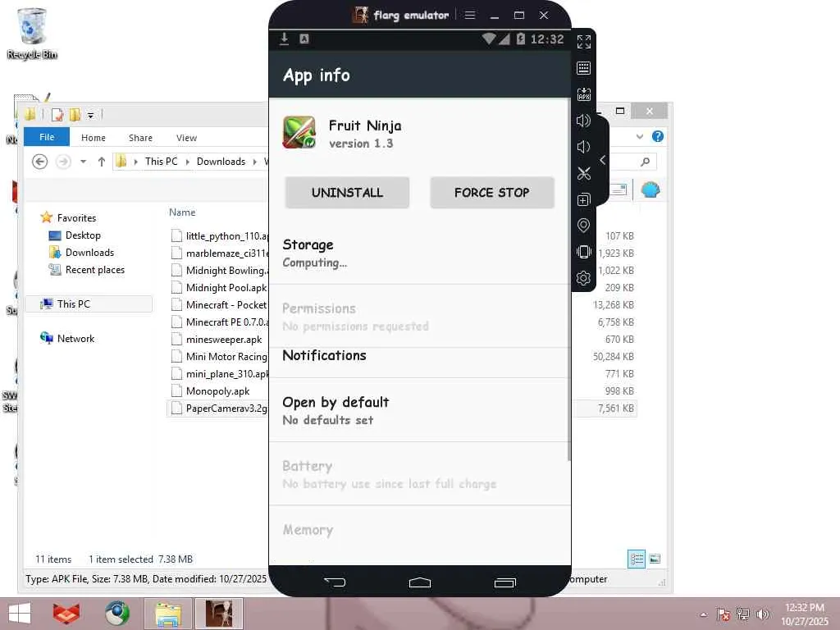Click Downloads in address breadcrumb
Image resolution: width=840 pixels, height=630 pixels.
tap(221, 162)
